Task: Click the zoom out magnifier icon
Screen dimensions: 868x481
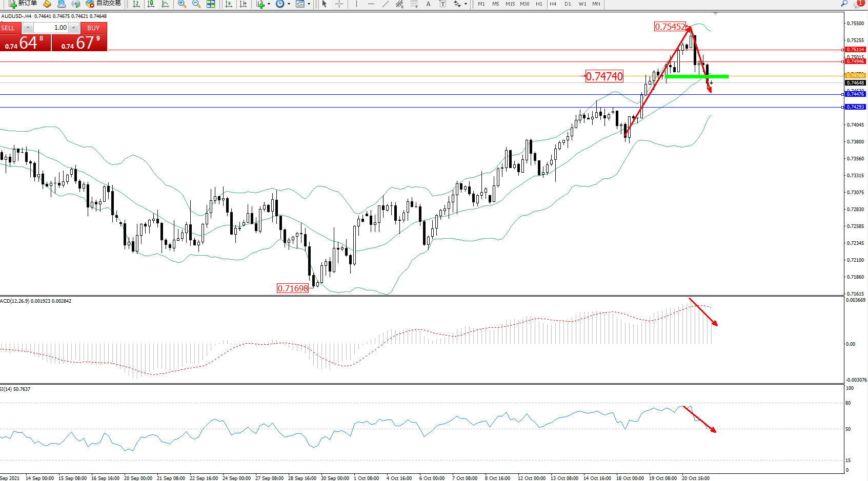Action: [196, 4]
